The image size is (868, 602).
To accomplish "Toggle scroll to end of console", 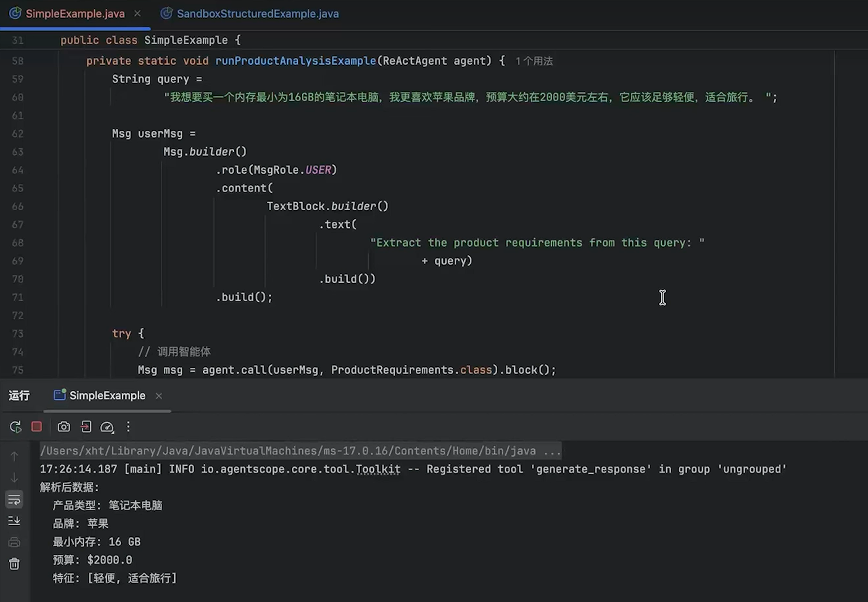I will (14, 521).
